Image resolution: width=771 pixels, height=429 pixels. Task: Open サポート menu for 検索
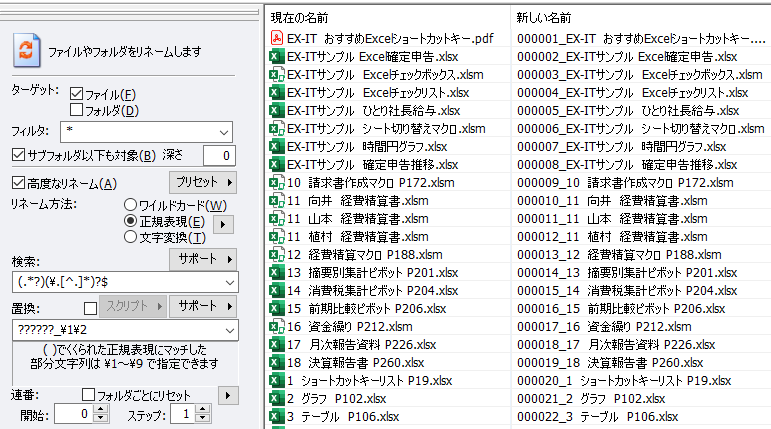[x=203, y=259]
